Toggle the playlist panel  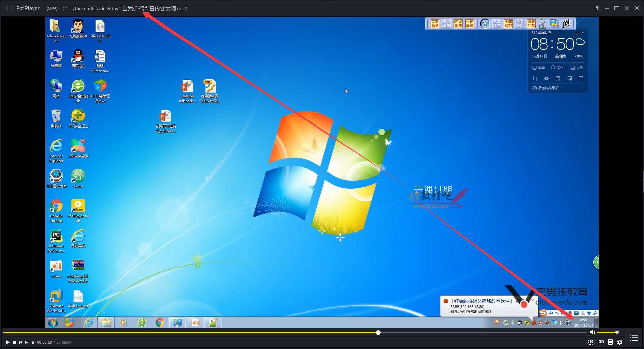(634, 338)
